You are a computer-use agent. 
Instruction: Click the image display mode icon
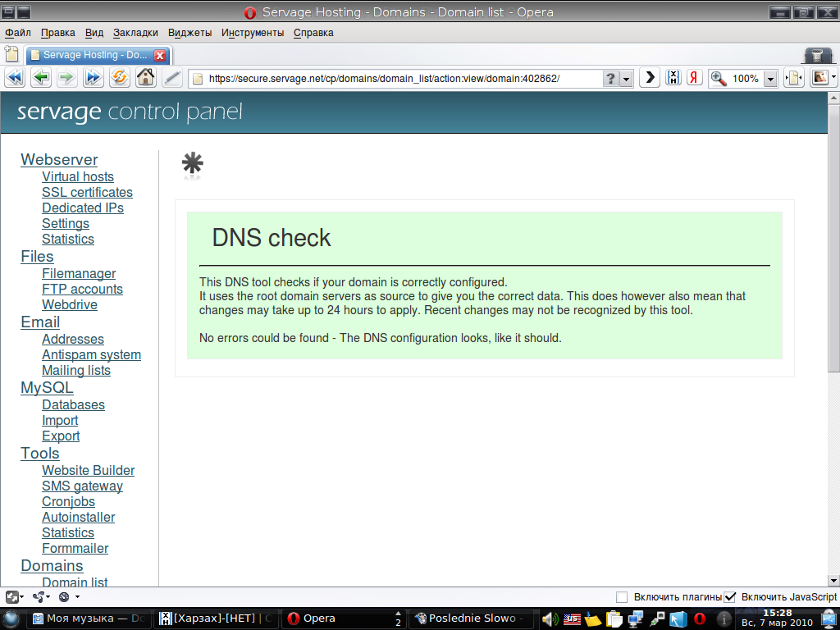pos(820,78)
